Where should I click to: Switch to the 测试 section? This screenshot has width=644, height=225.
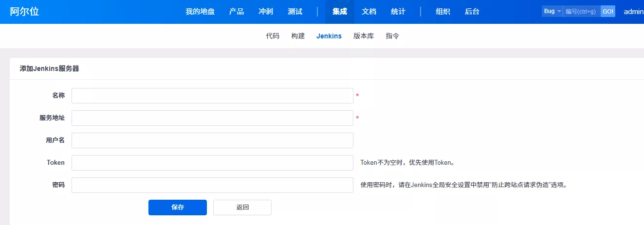[295, 12]
